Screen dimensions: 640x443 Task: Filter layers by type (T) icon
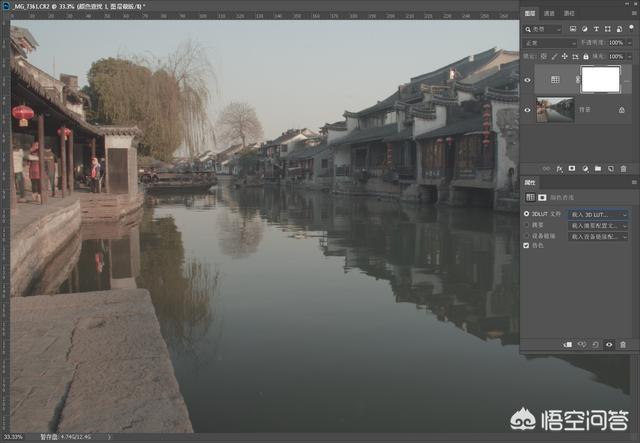596,29
